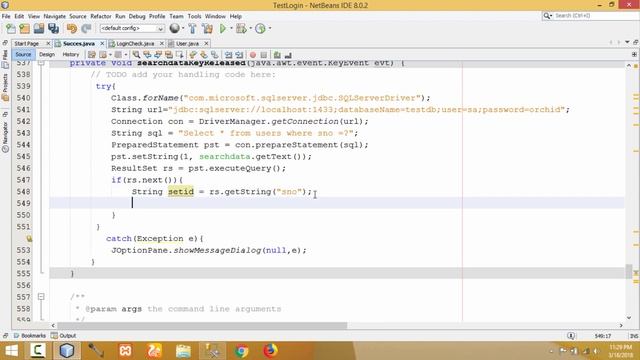The height and width of the screenshot is (360, 640).
Task: Open the Refactor menu
Action: pyautogui.click(x=101, y=16)
